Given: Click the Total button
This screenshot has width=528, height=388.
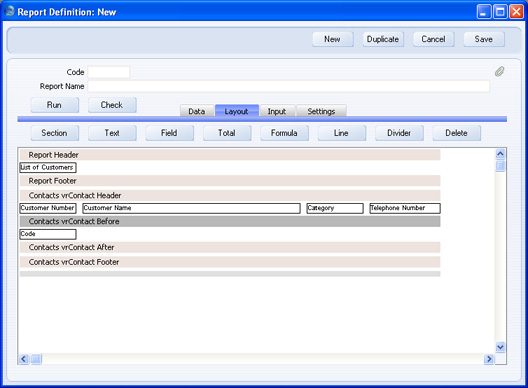Looking at the screenshot, I should 227,133.
